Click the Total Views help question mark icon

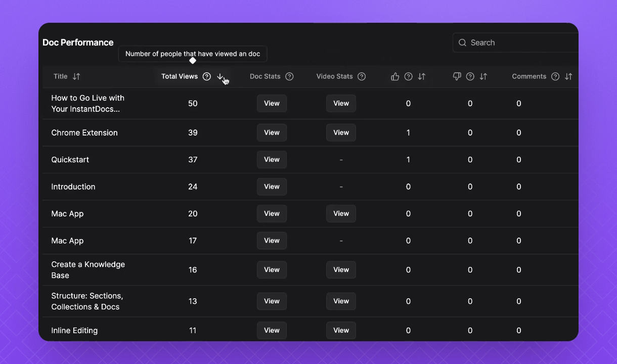(206, 76)
